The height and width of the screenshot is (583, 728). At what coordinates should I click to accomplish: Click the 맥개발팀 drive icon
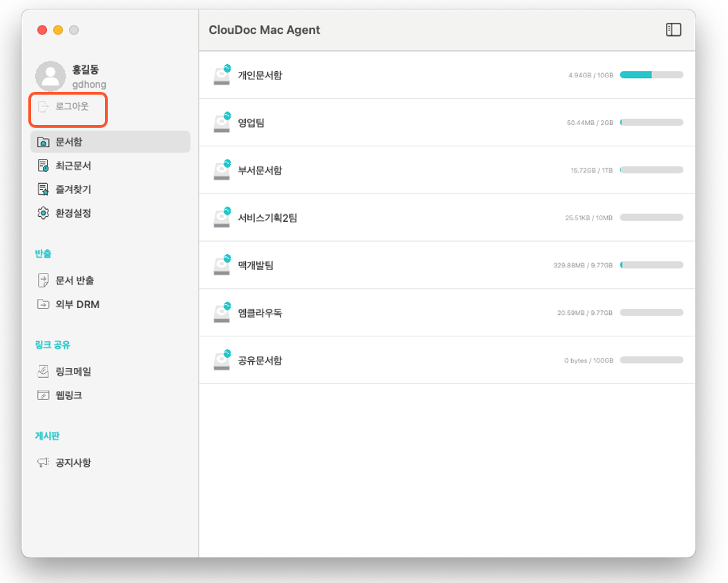click(222, 265)
